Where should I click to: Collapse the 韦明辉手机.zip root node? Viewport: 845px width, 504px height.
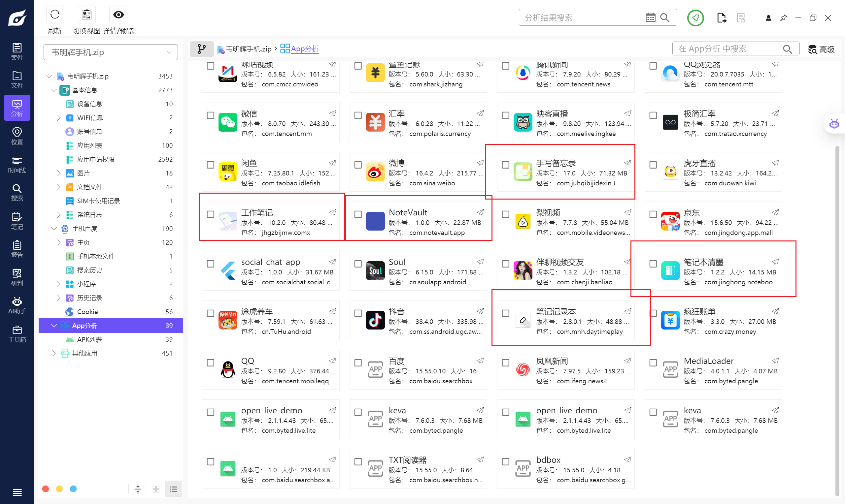49,76
